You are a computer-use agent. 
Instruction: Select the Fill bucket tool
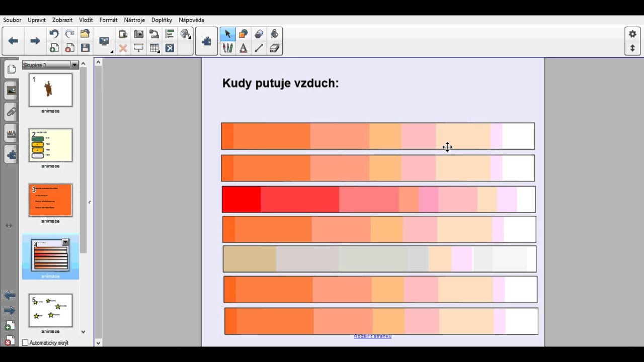point(274,34)
